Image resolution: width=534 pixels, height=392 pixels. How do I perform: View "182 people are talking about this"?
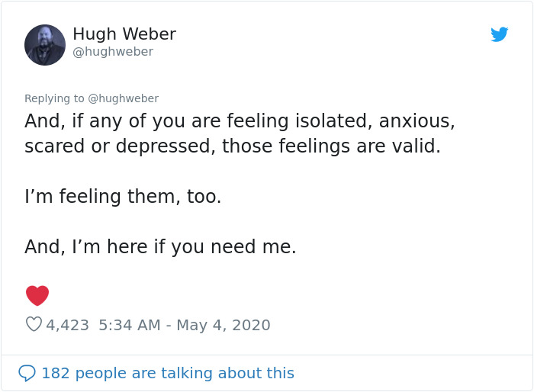(167, 373)
